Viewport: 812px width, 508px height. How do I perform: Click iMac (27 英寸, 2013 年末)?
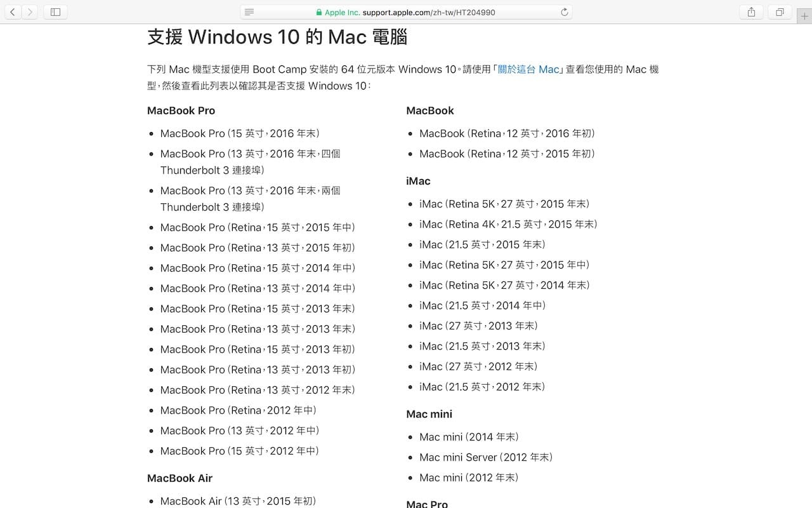[478, 326]
